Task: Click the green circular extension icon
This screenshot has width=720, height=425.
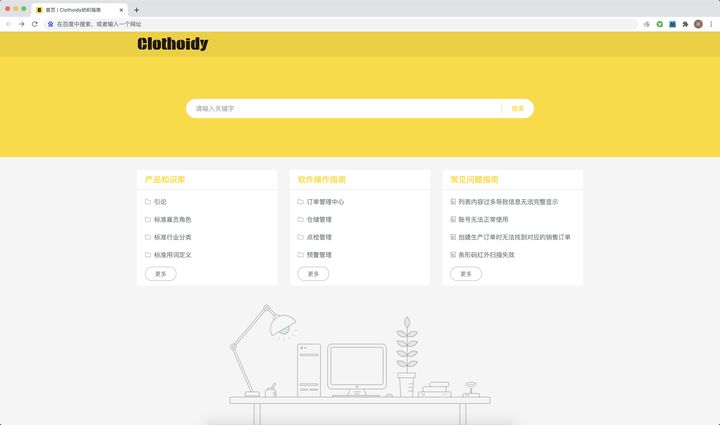Action: tap(659, 24)
